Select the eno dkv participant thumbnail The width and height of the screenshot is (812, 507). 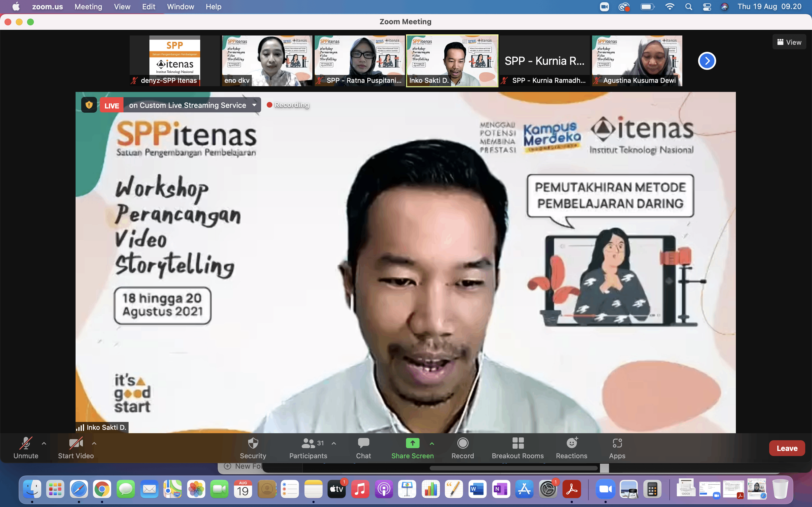267,61
